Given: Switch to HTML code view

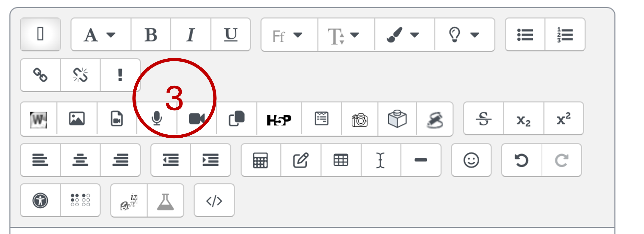Looking at the screenshot, I should coord(214,201).
